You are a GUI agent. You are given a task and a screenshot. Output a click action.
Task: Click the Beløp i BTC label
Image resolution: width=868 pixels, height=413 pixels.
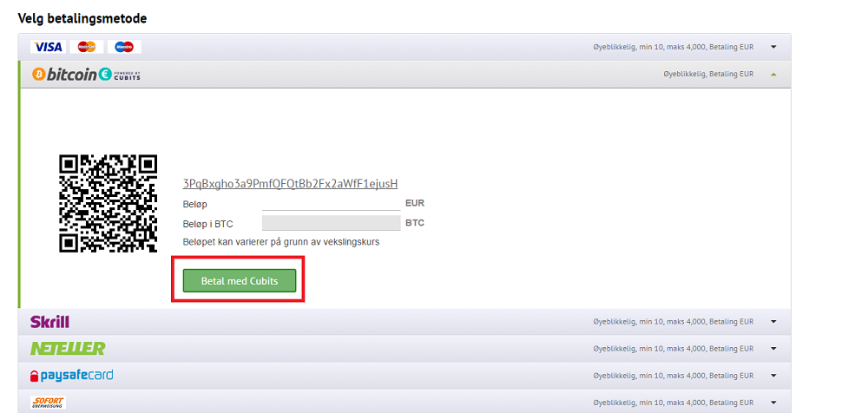tap(208, 224)
